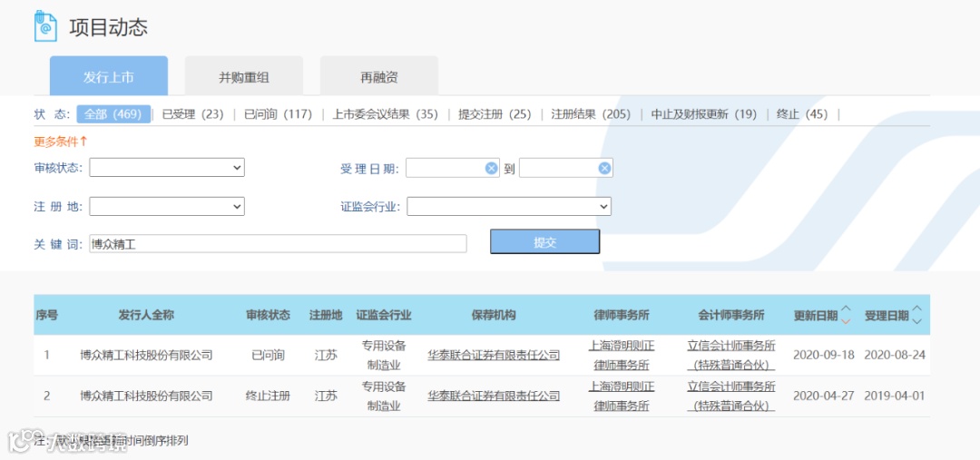This screenshot has height=460, width=980.
Task: Click update date 2020-04-27
Action: click(x=823, y=396)
